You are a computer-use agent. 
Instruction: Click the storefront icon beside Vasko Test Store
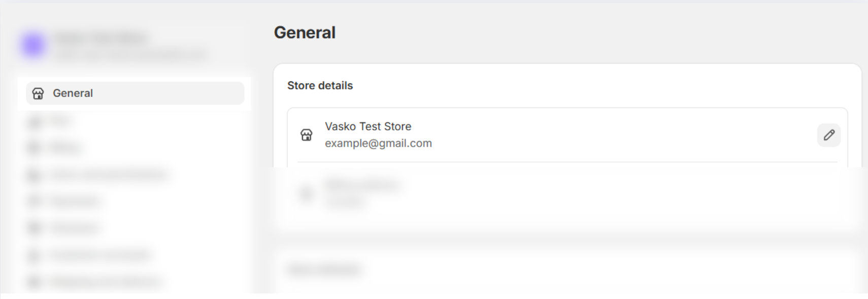click(307, 135)
